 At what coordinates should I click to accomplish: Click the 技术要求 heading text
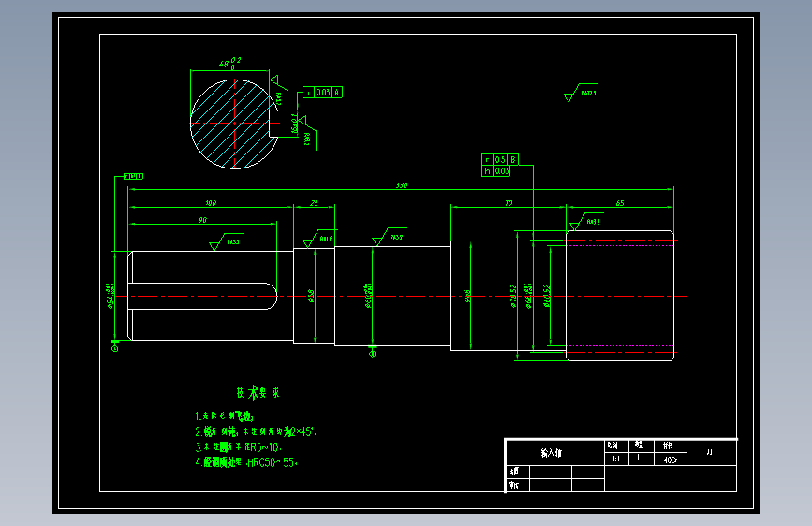[258, 392]
